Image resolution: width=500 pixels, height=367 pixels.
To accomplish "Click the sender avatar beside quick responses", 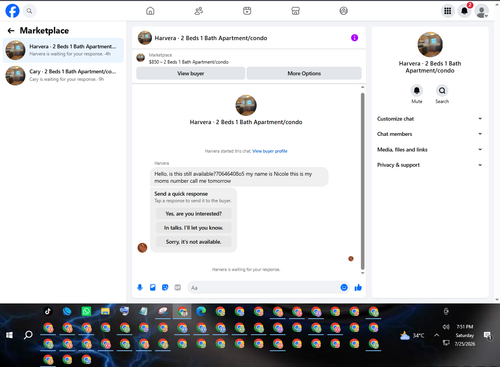I will (142, 248).
